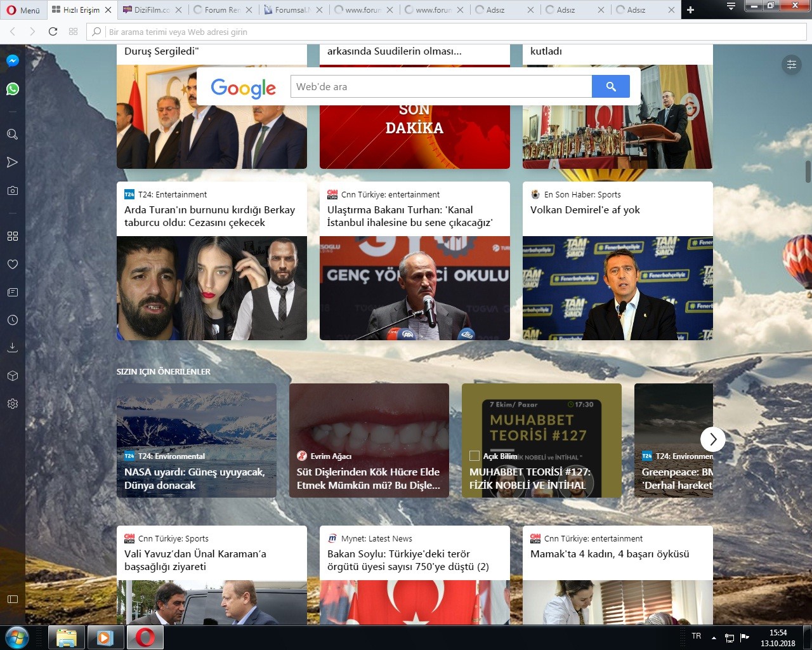Show next recommended articles with the arrow
The image size is (812, 650).
point(713,439)
